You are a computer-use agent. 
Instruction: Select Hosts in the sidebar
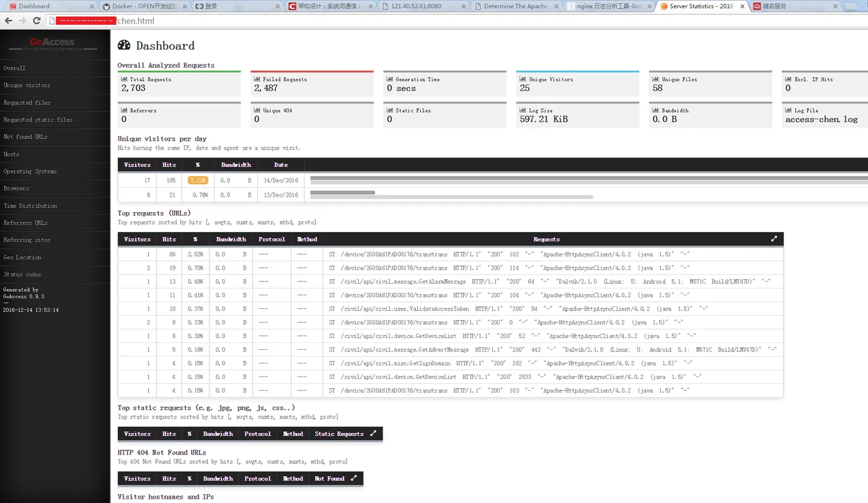tap(55, 154)
